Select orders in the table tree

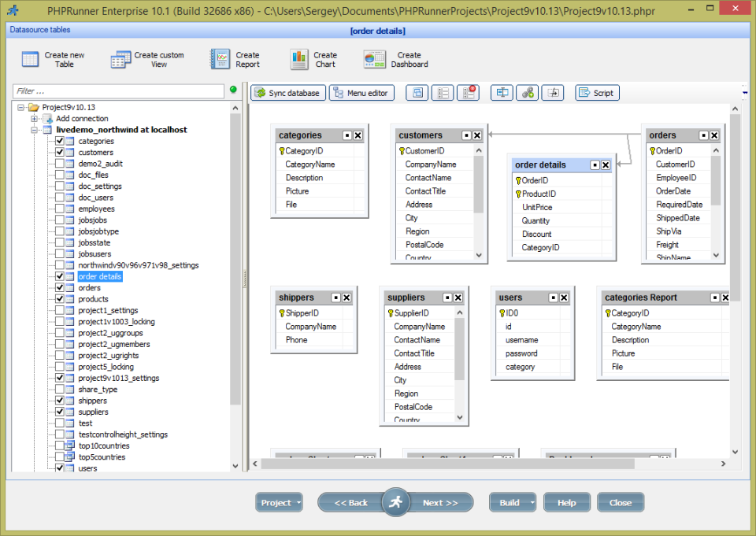point(90,288)
